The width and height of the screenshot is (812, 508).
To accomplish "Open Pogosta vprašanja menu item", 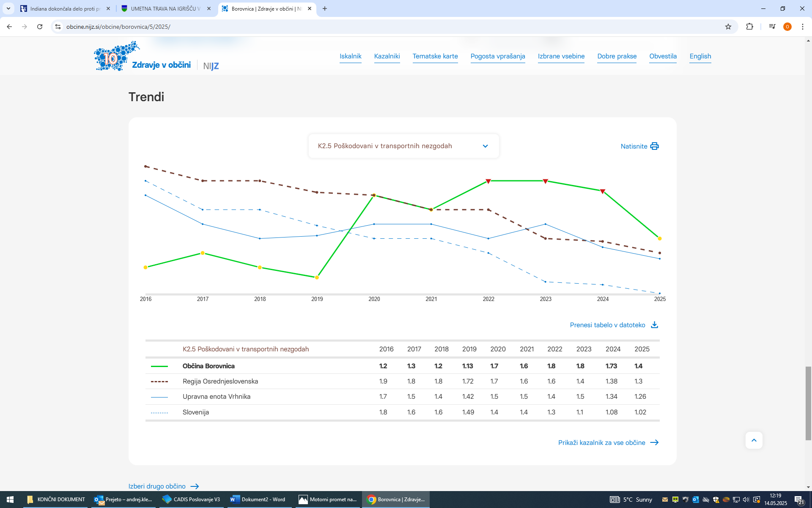I will coord(498,56).
